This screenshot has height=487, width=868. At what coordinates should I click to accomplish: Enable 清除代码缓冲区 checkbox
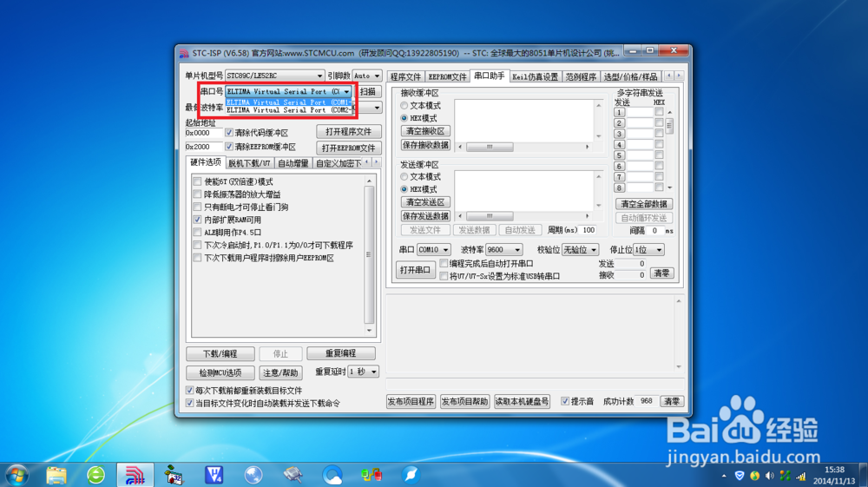coord(228,133)
